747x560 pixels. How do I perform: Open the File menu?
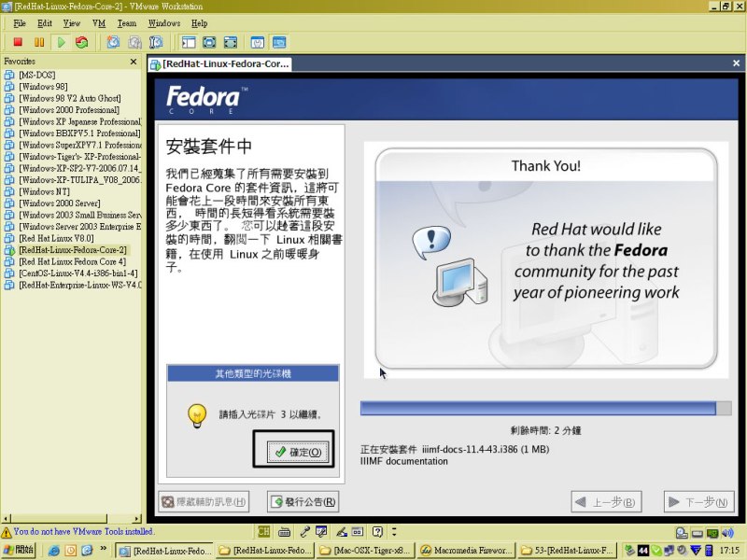20,23
